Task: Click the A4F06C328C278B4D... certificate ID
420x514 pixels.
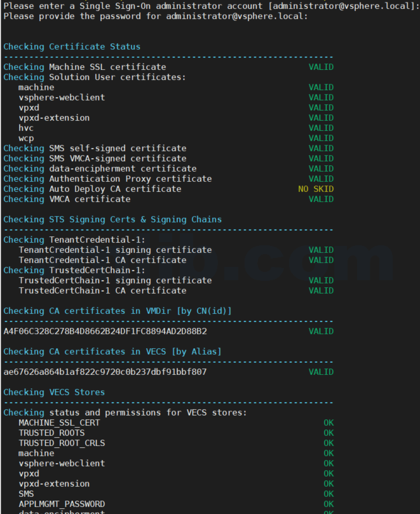Action: [x=105, y=331]
